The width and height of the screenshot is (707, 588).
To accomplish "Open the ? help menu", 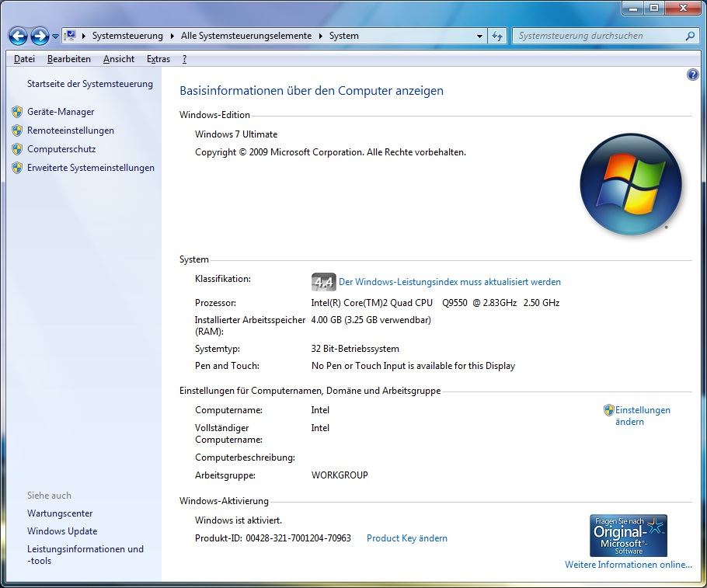I will [x=184, y=59].
